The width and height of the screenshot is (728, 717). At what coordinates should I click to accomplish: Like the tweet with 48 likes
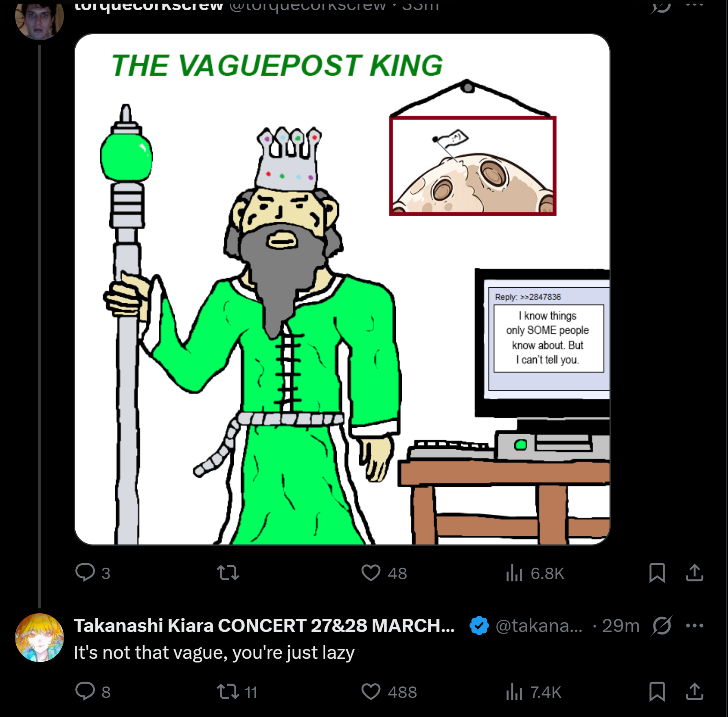pyautogui.click(x=384, y=573)
